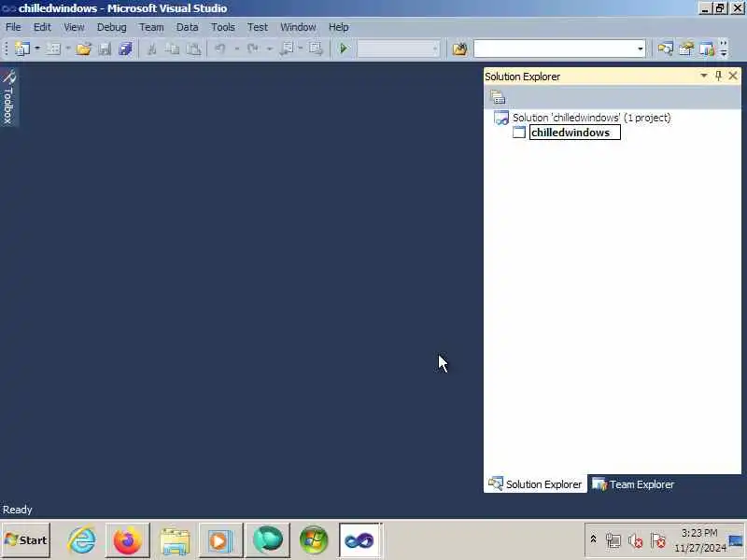The width and height of the screenshot is (747, 560).
Task: Switch to the Solution Explorer tab
Action: point(535,484)
